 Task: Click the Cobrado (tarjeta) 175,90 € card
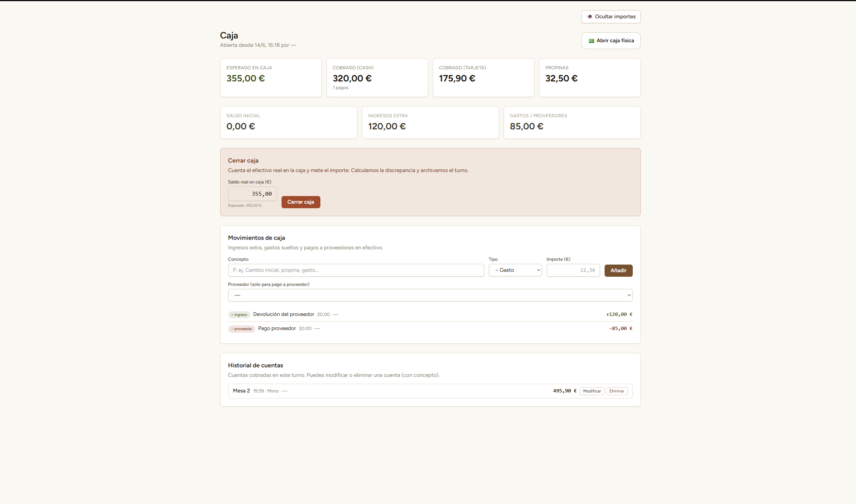tap(483, 78)
